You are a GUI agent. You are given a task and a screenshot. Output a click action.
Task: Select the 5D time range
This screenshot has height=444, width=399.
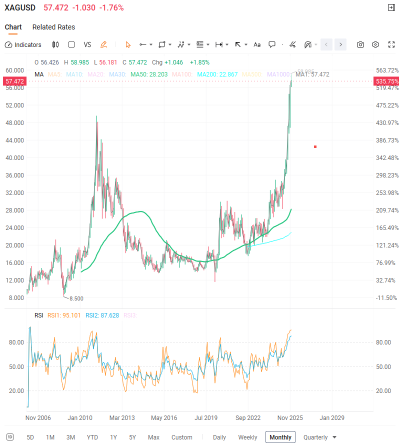point(30,437)
